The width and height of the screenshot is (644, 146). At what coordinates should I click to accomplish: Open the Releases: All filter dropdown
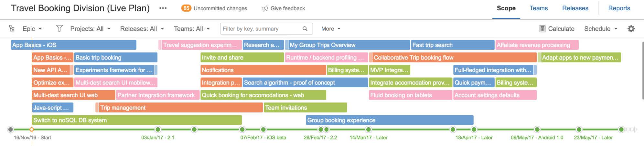[142, 29]
